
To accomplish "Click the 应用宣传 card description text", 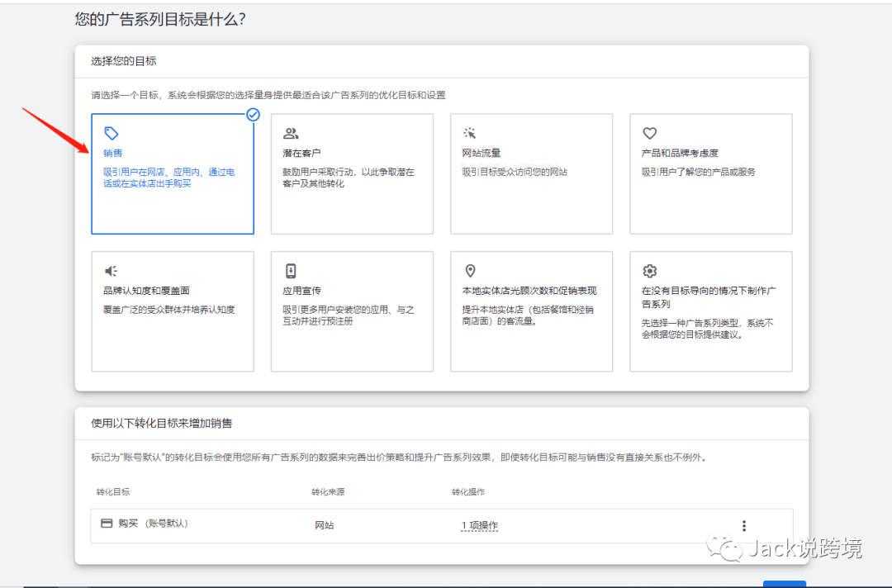I will 349,315.
